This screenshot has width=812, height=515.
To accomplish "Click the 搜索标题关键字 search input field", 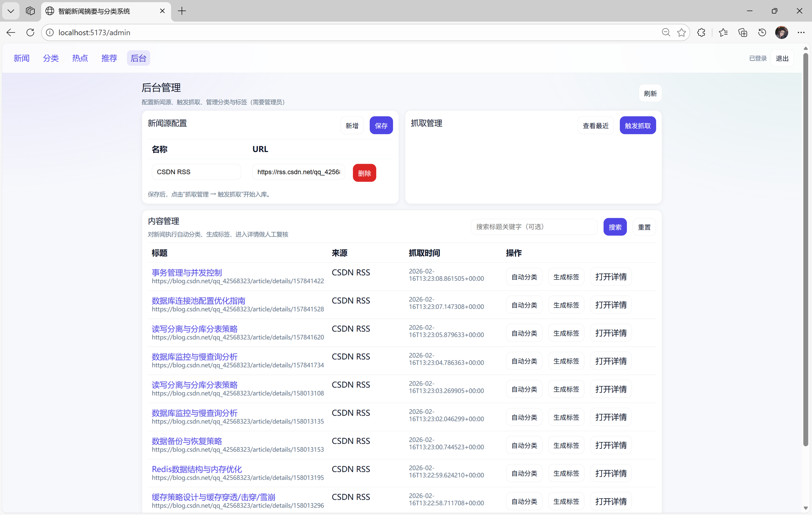I will 534,227.
